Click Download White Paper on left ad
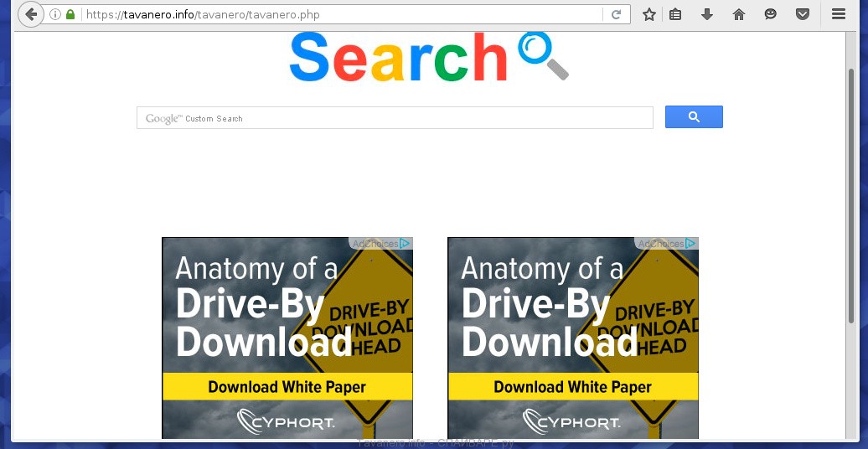Image resolution: width=868 pixels, height=449 pixels. click(287, 387)
